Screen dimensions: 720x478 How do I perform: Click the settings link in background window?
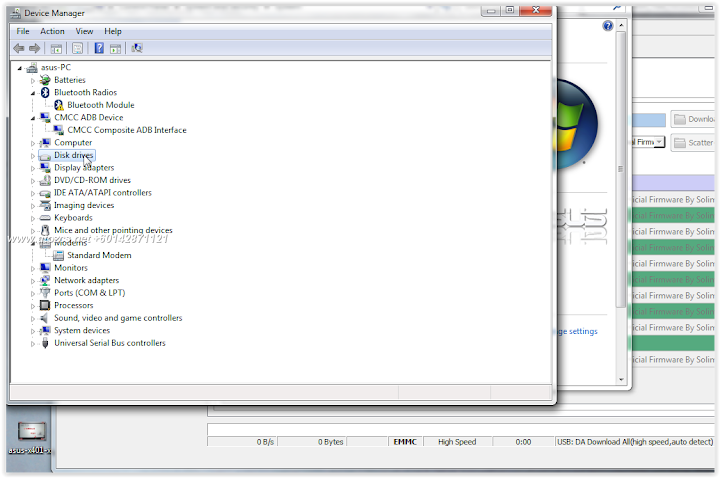tap(579, 331)
